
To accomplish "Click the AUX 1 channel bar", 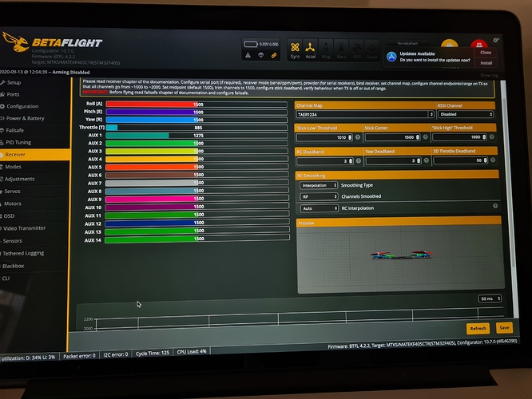I will [197, 136].
